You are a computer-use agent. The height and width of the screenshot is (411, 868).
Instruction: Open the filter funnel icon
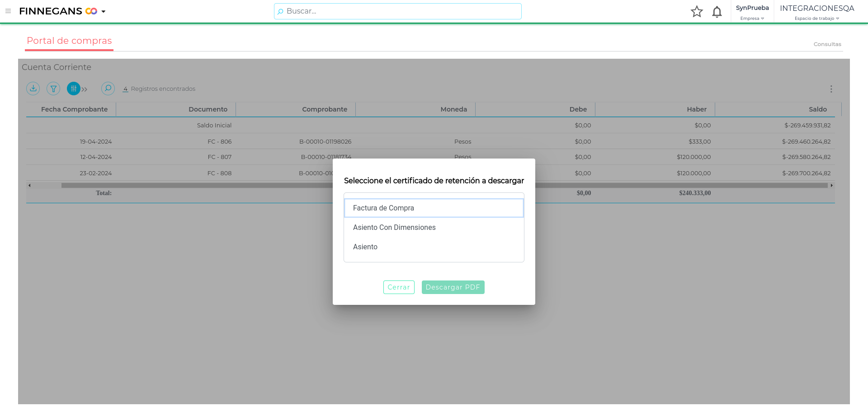(53, 89)
